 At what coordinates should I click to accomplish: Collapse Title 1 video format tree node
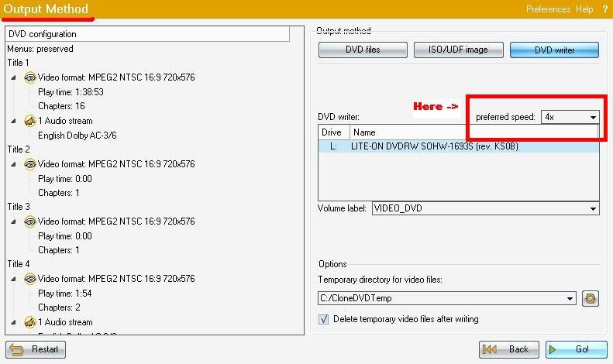[16, 77]
